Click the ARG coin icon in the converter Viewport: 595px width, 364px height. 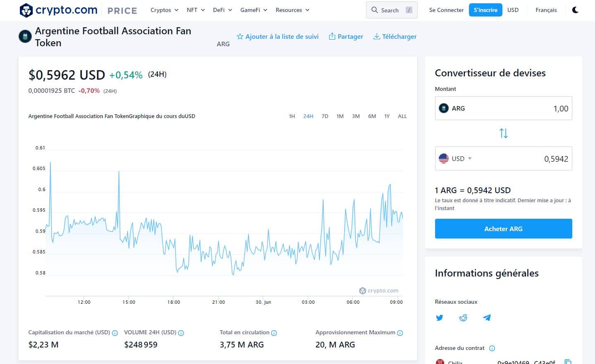pyautogui.click(x=443, y=108)
